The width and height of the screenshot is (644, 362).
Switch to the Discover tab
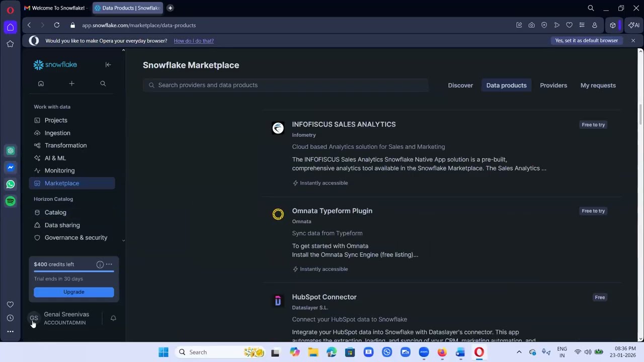[x=460, y=85]
